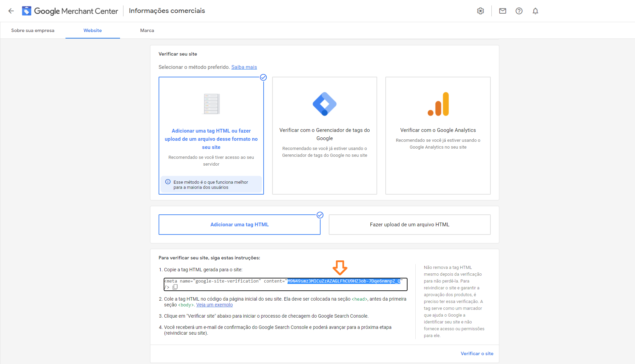Image resolution: width=635 pixels, height=364 pixels.
Task: Go back with the left arrow icon
Action: tap(11, 11)
